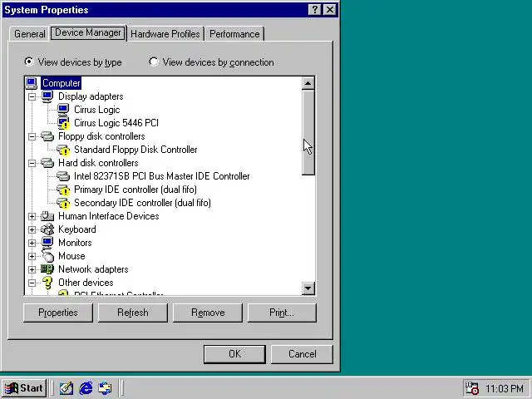Click the device list scroll down arrow
Viewport: 532px width, 399px height.
[308, 288]
